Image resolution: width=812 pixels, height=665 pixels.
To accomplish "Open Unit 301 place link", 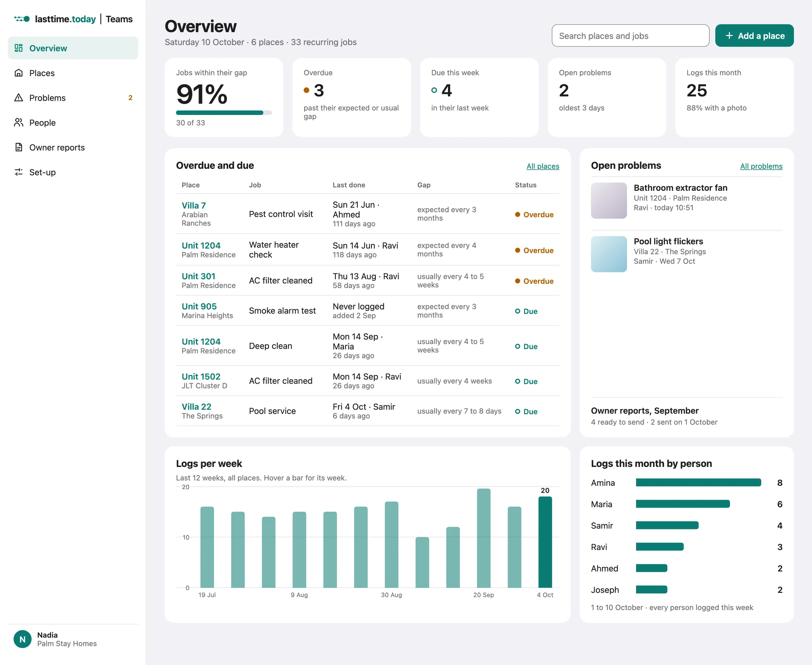I will [198, 276].
